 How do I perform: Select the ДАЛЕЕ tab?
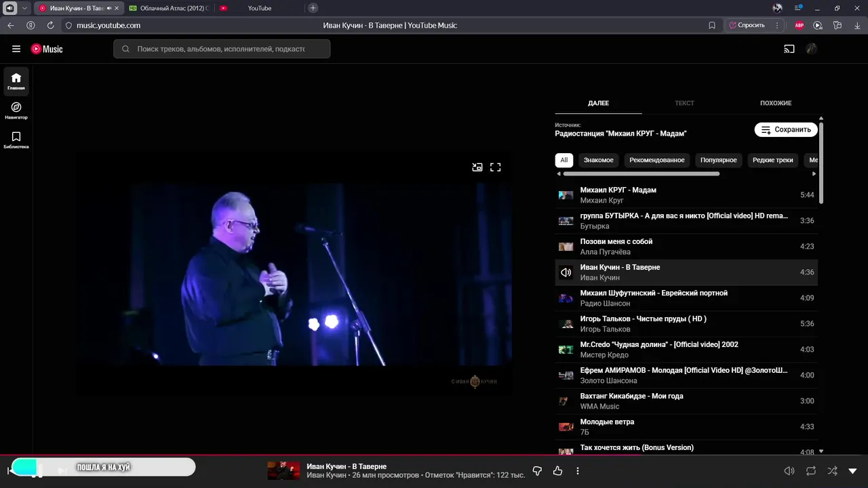[x=598, y=103]
